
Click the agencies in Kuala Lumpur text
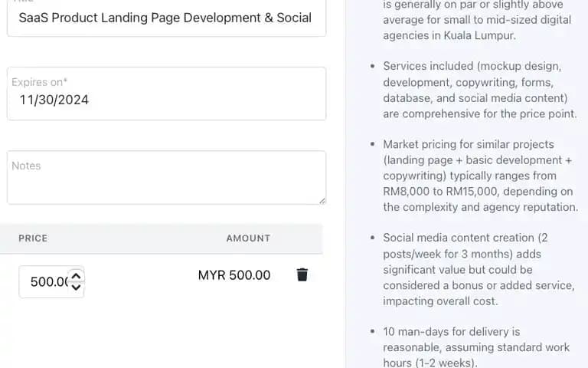tap(449, 36)
